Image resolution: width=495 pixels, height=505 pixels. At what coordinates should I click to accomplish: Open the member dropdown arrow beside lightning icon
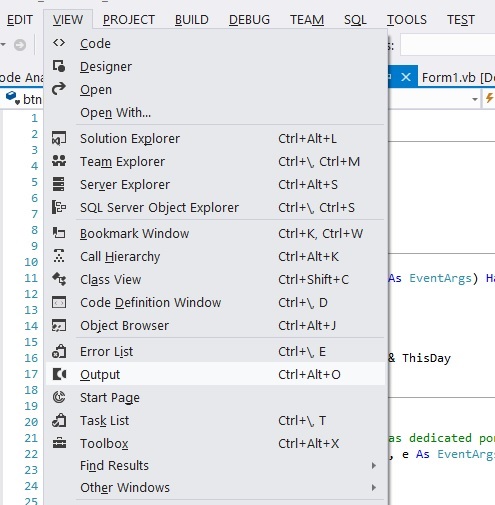click(x=475, y=99)
